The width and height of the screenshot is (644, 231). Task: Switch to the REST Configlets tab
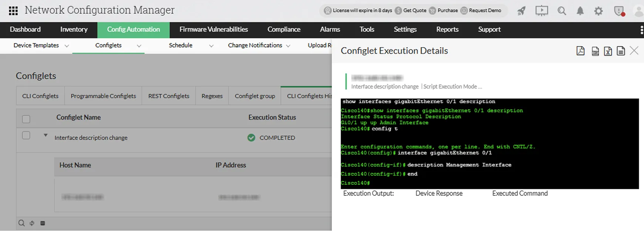click(x=168, y=96)
